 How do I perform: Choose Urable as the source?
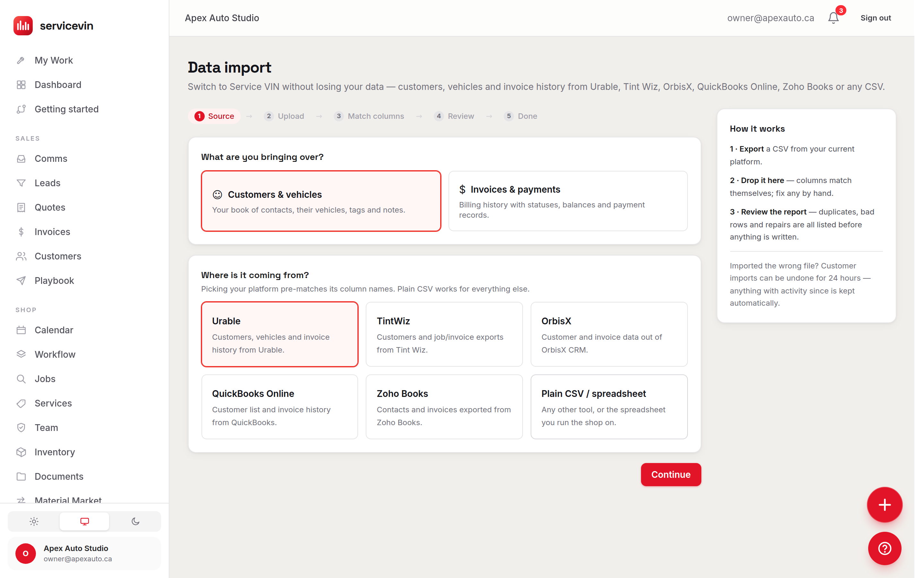tap(280, 335)
